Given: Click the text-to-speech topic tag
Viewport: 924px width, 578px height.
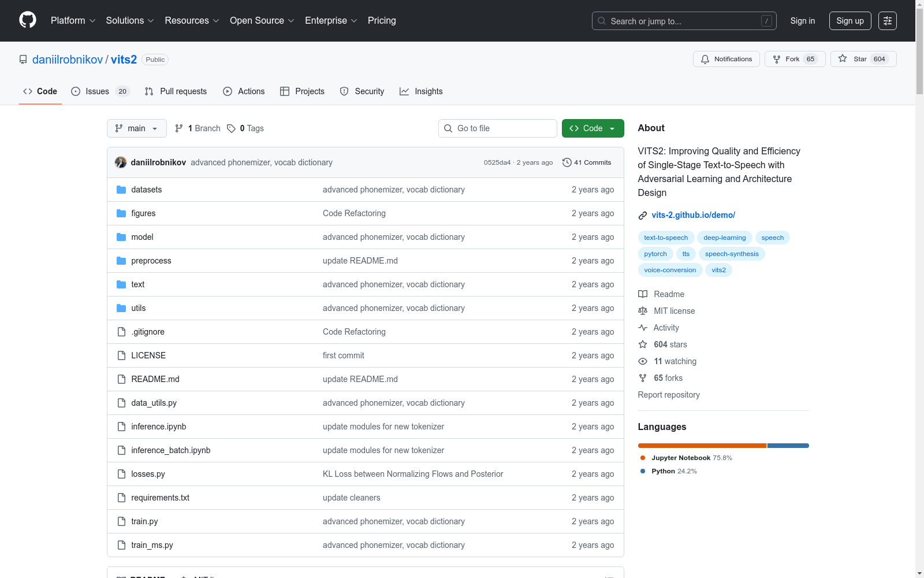Looking at the screenshot, I should coord(666,238).
